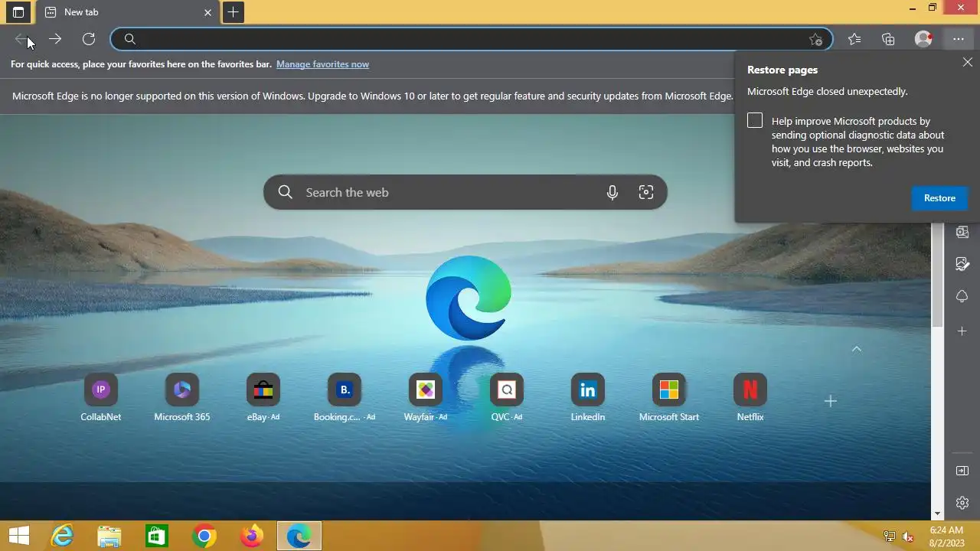The width and height of the screenshot is (980, 551).
Task: Open visual search camera icon
Action: 646,192
